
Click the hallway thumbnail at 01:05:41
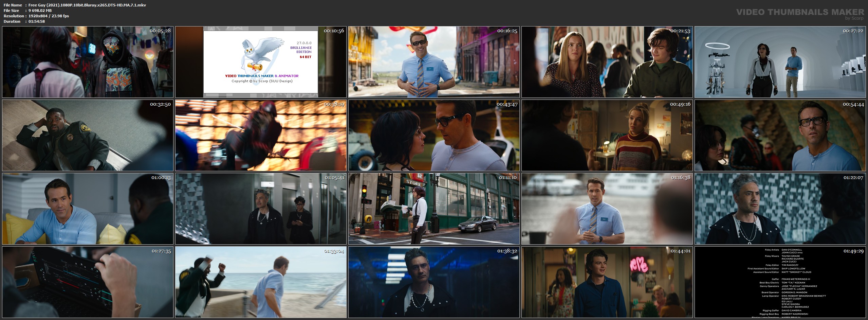[x=261, y=209]
